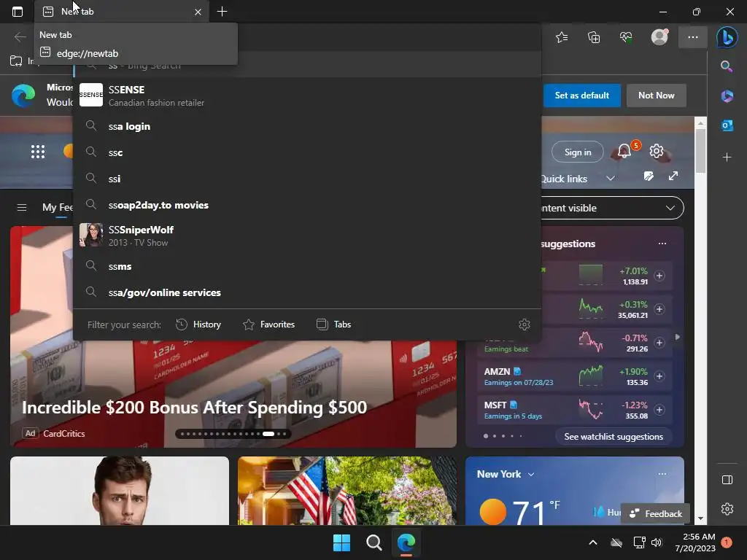Open Favorites star icon in toolbar
This screenshot has height=560, width=747.
(x=562, y=37)
